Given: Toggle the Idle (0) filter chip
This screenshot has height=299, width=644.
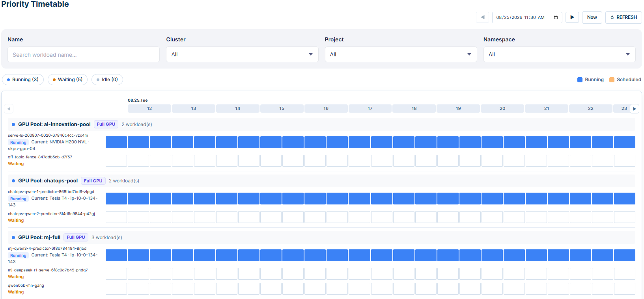Looking at the screenshot, I should point(107,80).
